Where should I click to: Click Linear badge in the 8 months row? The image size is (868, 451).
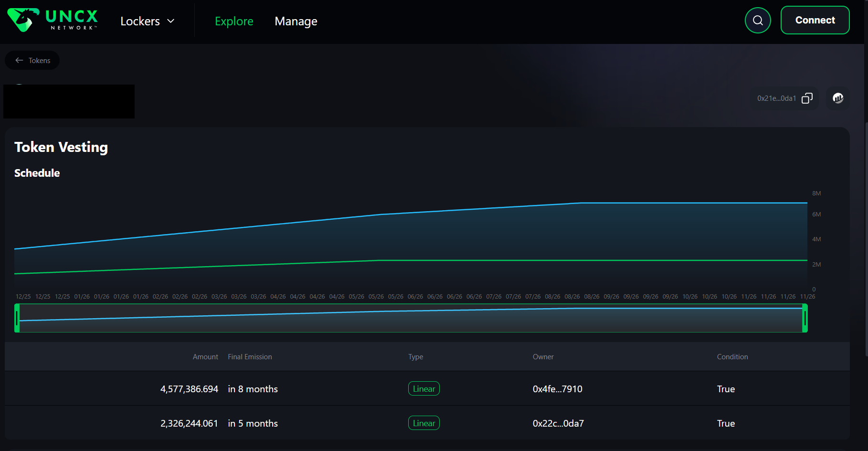(x=423, y=389)
